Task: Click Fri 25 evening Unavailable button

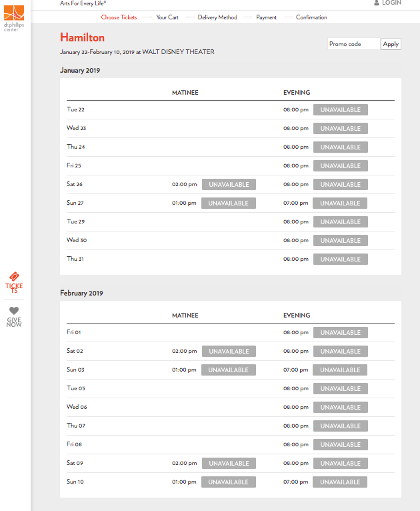Action: [x=341, y=166]
